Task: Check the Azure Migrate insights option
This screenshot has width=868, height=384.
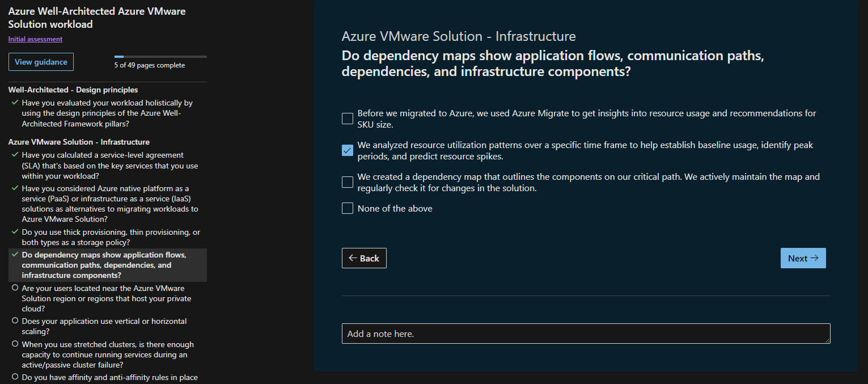Action: click(x=347, y=119)
